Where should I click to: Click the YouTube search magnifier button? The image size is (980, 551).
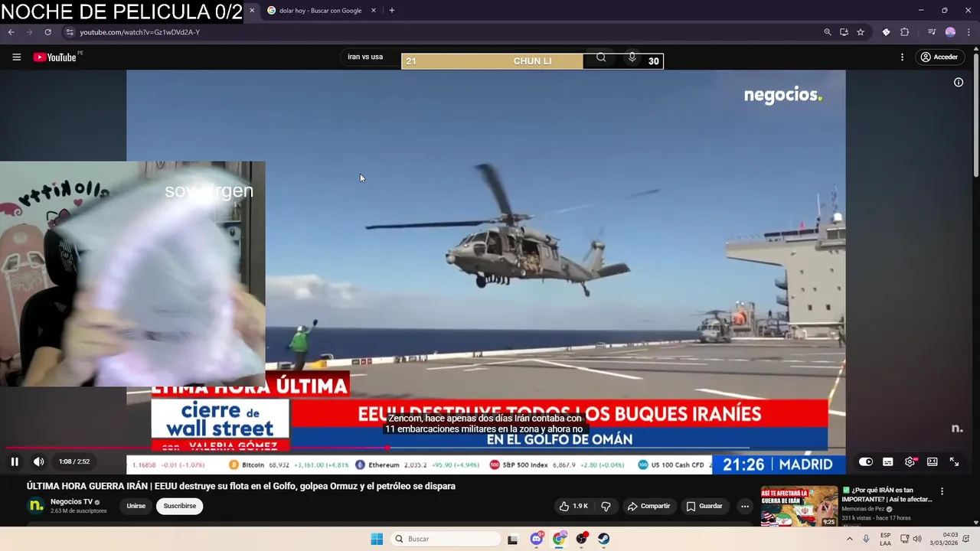pyautogui.click(x=601, y=57)
